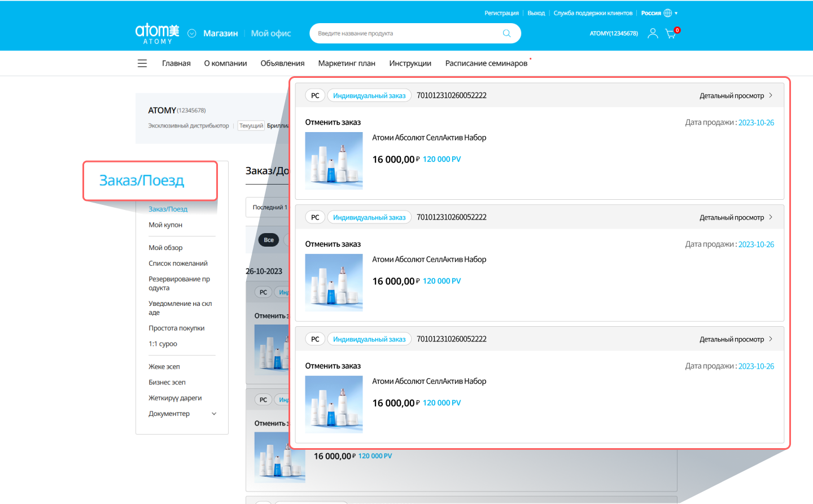Open the first order product thumbnail
This screenshot has height=504, width=813.
point(334,160)
